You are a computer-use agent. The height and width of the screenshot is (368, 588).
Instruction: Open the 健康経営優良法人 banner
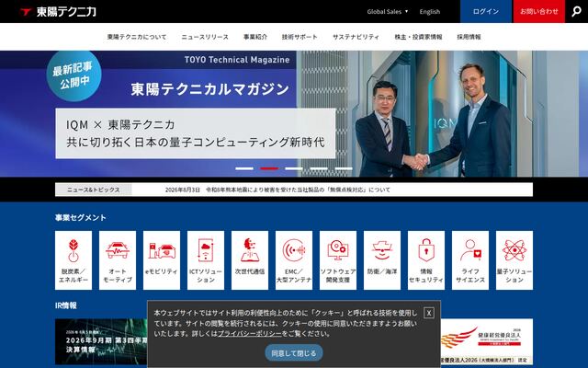coord(487,341)
